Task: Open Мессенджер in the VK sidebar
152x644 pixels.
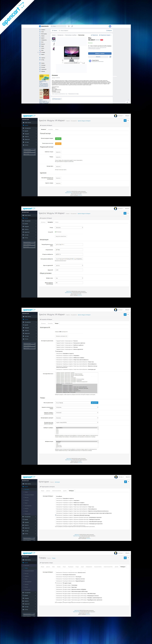Action: (43, 34)
